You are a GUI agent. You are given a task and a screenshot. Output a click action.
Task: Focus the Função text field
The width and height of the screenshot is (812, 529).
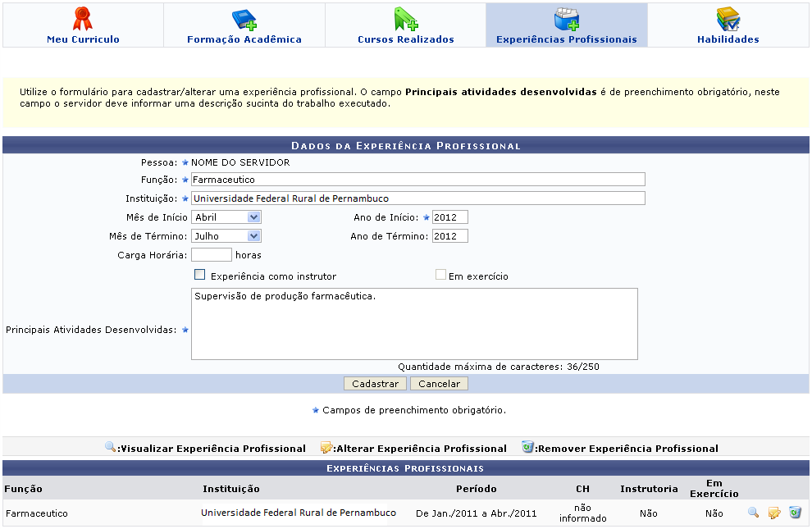point(417,180)
